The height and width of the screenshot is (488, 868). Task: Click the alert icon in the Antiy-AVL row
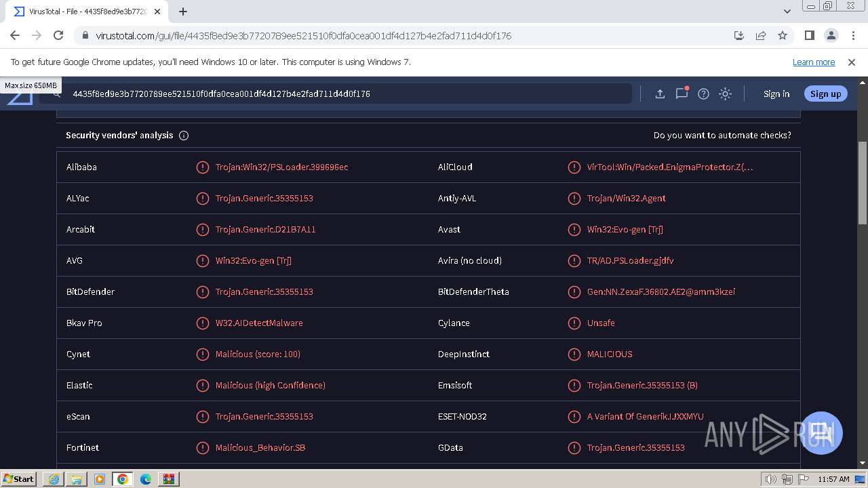(574, 198)
